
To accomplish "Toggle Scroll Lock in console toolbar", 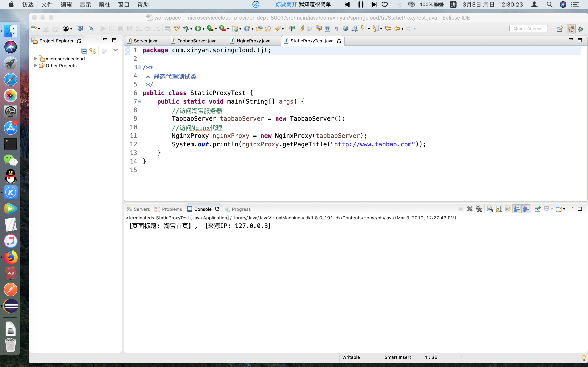I will (499, 209).
